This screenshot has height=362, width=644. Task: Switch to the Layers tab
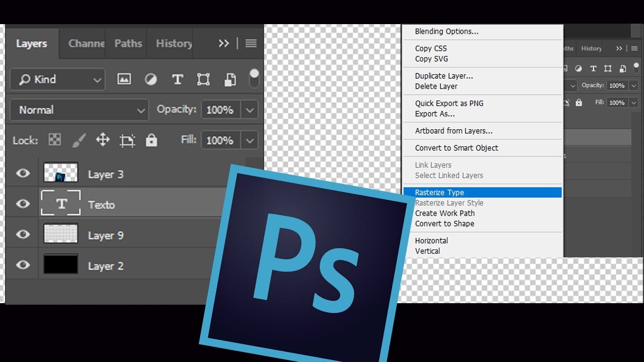(31, 44)
